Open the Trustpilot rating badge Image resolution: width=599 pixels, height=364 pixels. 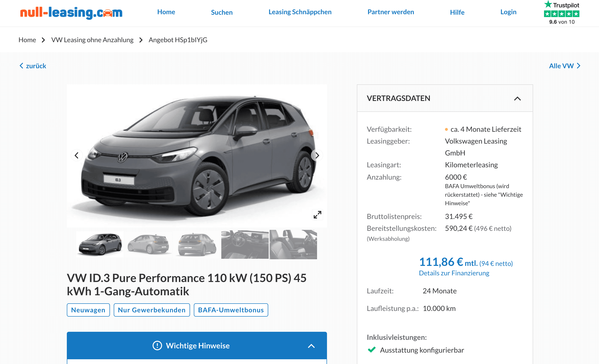[562, 13]
